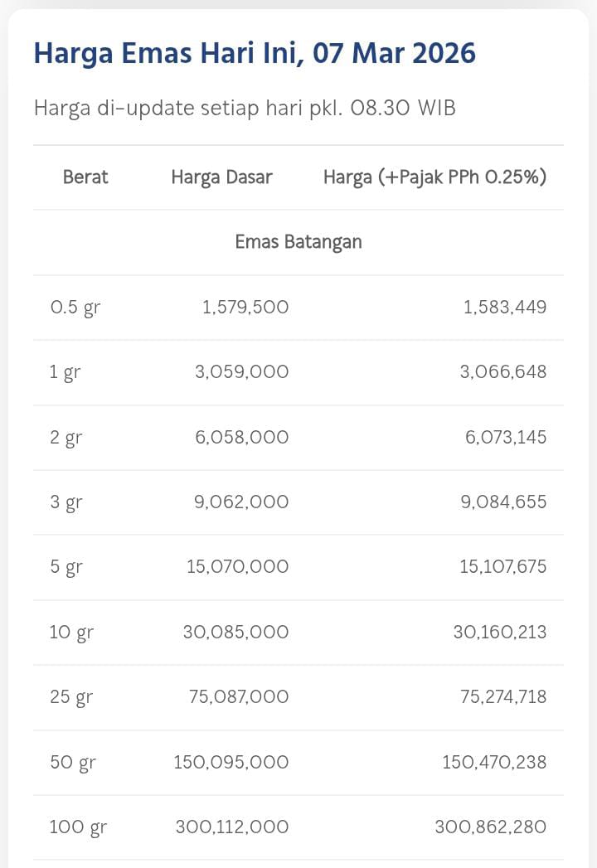The image size is (597, 868).
Task: Click base price 6,058,000
Action: point(242,437)
